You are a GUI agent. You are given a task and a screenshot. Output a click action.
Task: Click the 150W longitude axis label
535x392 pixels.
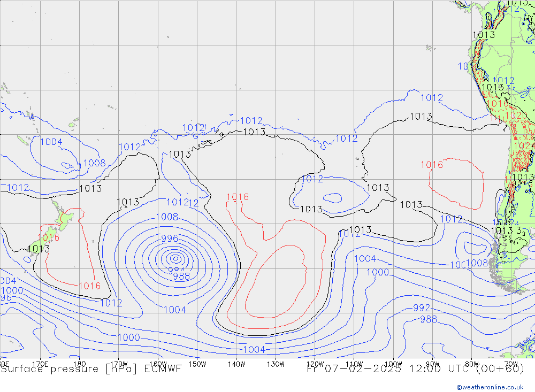point(197,364)
